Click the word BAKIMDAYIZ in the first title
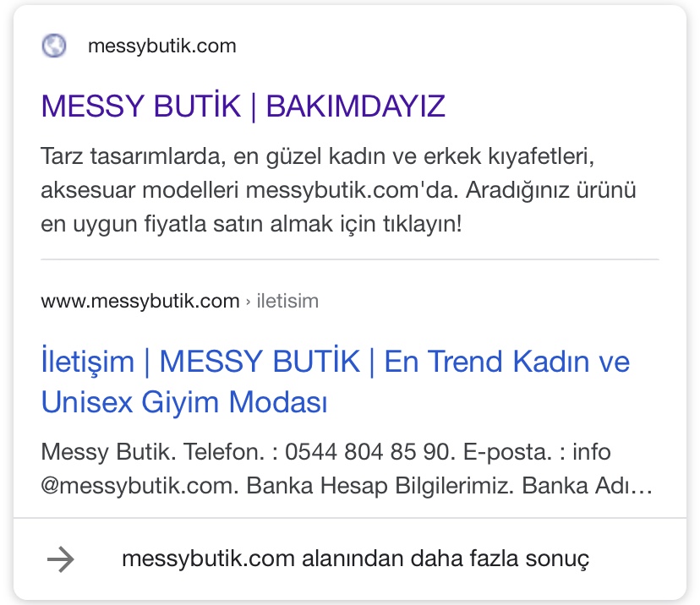This screenshot has width=700, height=605. tap(356, 106)
